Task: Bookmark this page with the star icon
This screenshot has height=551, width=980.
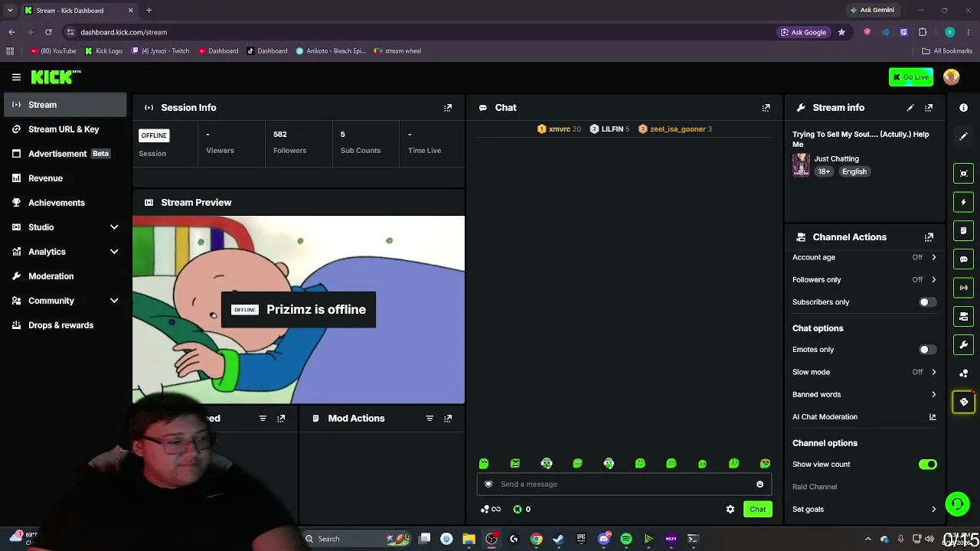Action: (841, 32)
